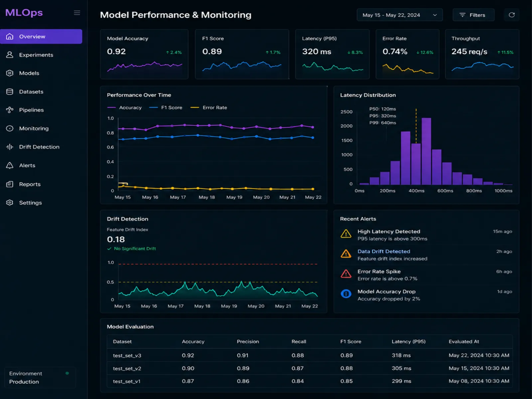Refresh the dashboard data
Viewport: 532px width, 399px height.
tap(512, 15)
